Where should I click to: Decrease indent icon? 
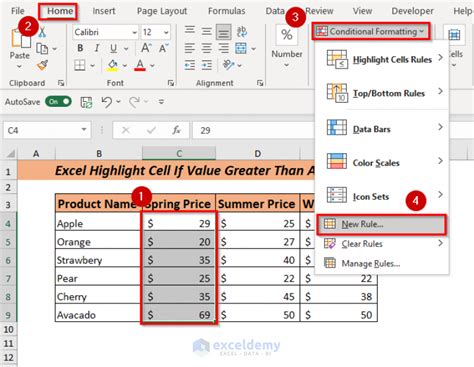point(190,65)
